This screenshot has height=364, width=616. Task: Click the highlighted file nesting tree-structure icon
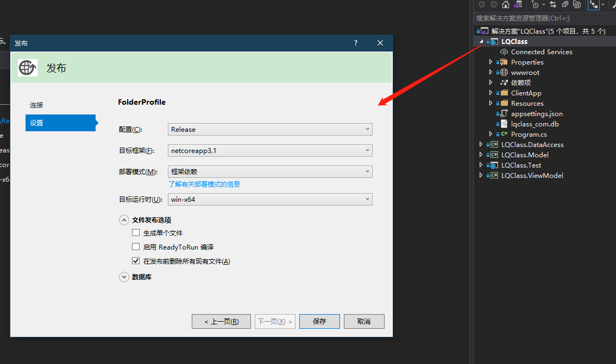594,5
